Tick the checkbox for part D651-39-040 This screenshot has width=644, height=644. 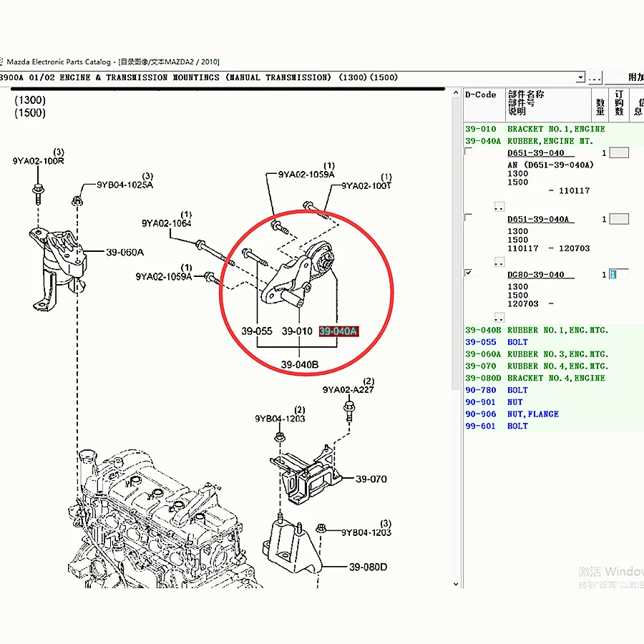468,152
